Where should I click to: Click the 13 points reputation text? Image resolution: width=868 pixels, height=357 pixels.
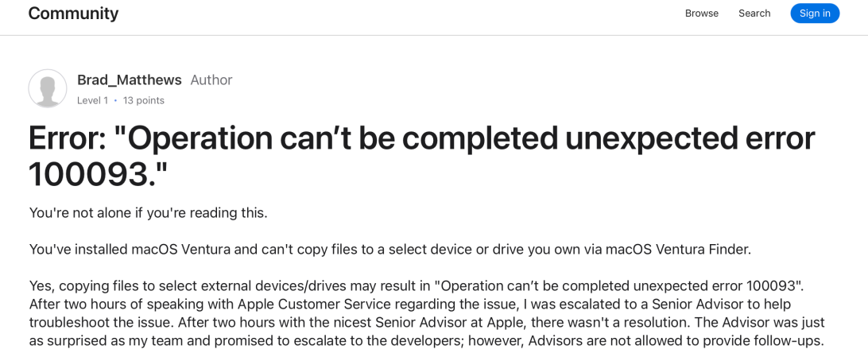pos(144,100)
